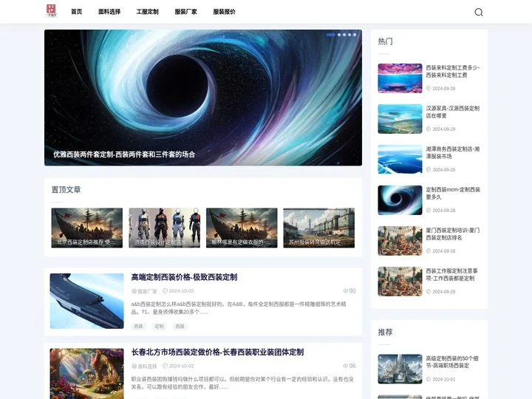532x399 pixels.
Task: Click the castle thumbnail in 推荐 section
Action: (400, 369)
